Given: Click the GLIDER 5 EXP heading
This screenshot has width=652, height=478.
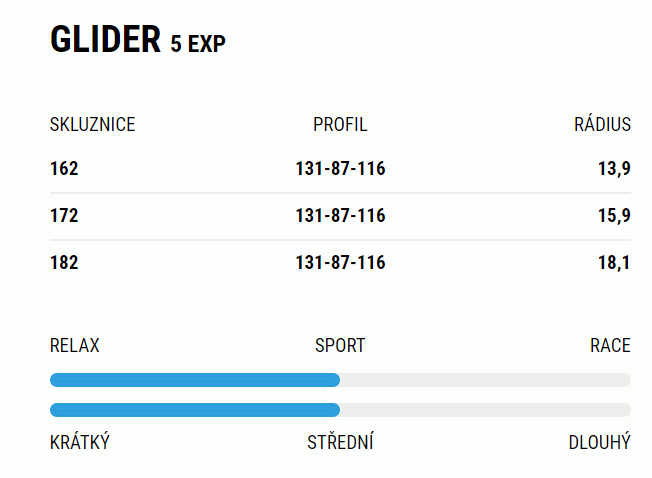Looking at the screenshot, I should click(138, 39).
